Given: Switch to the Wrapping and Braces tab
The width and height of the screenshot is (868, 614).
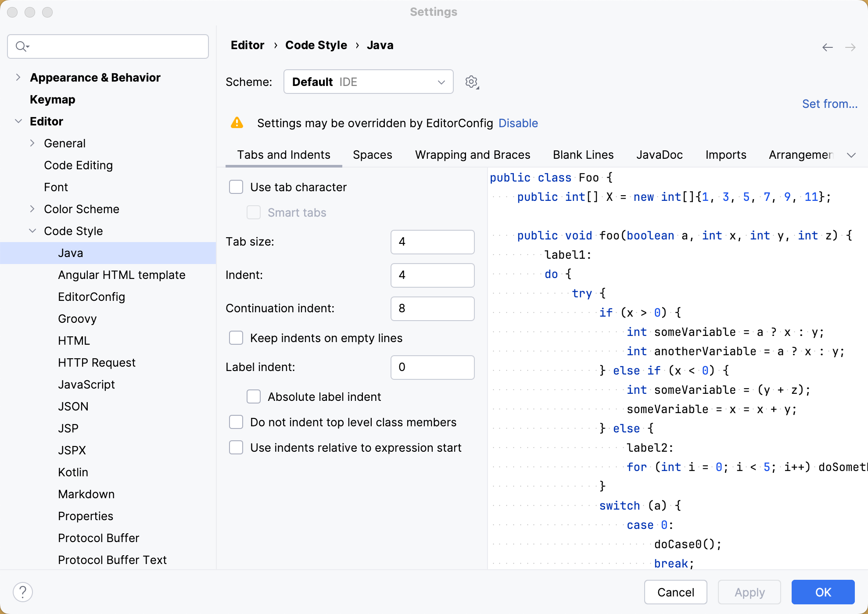Looking at the screenshot, I should [473, 154].
